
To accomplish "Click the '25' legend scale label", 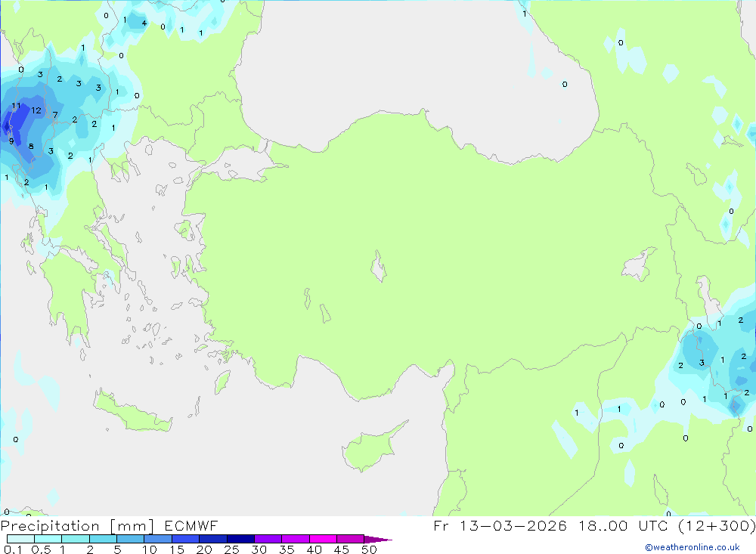I will pyautogui.click(x=231, y=549).
